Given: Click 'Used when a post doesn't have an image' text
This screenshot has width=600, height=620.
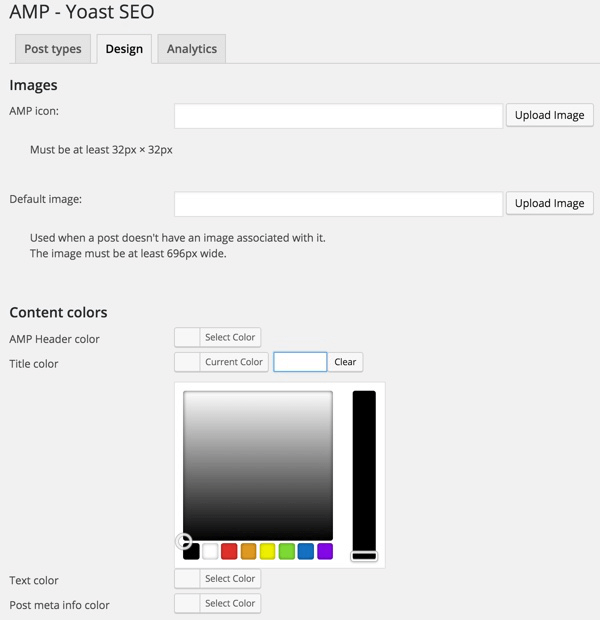Looking at the screenshot, I should tap(178, 238).
